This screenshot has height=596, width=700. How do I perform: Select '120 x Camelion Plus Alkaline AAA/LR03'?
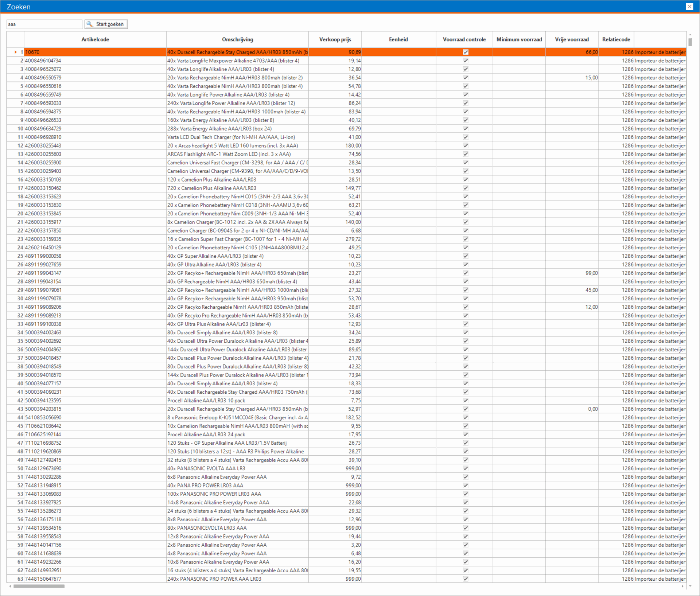click(212, 180)
